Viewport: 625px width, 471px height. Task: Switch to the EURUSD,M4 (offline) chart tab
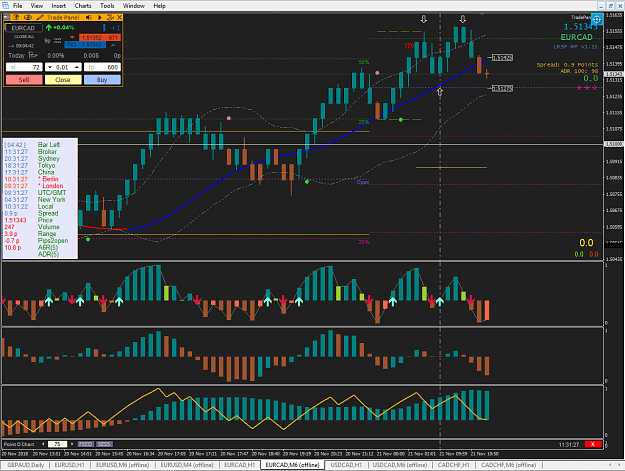(187, 465)
